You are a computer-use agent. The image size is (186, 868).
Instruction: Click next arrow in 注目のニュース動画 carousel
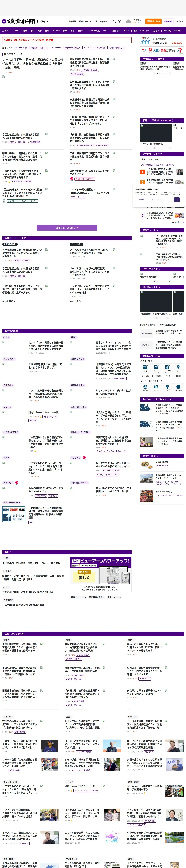[x=169, y=73]
